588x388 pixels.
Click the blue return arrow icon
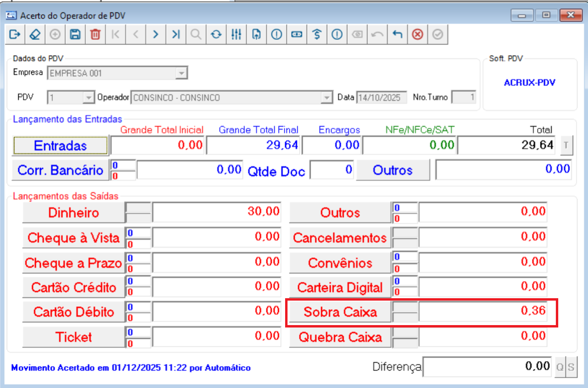point(397,35)
